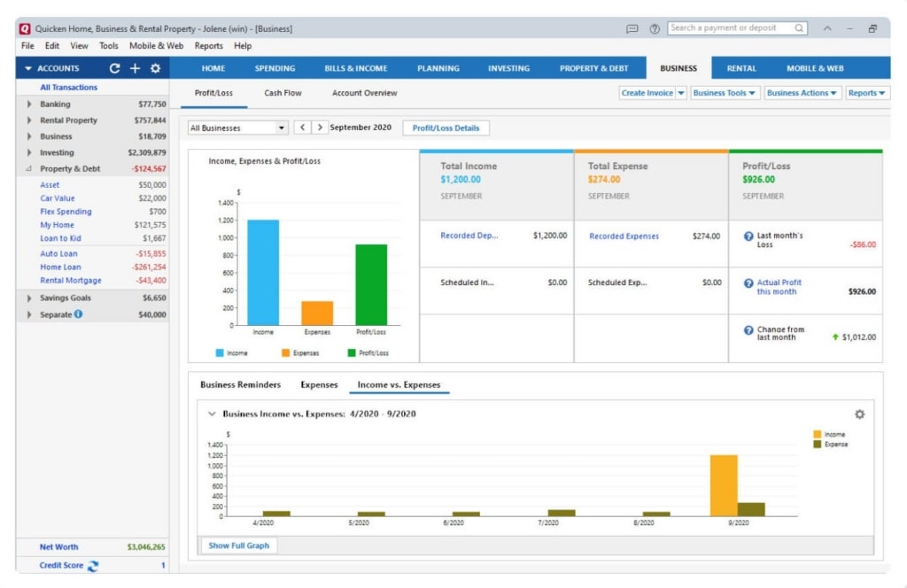Expand the Savings Goals group
Image resolution: width=907 pixels, height=588 pixels.
point(29,298)
